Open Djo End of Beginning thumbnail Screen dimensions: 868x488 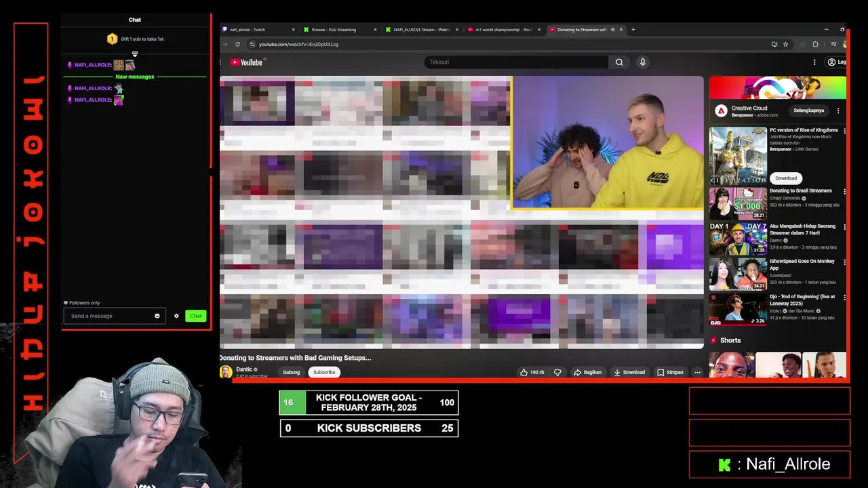tap(738, 308)
